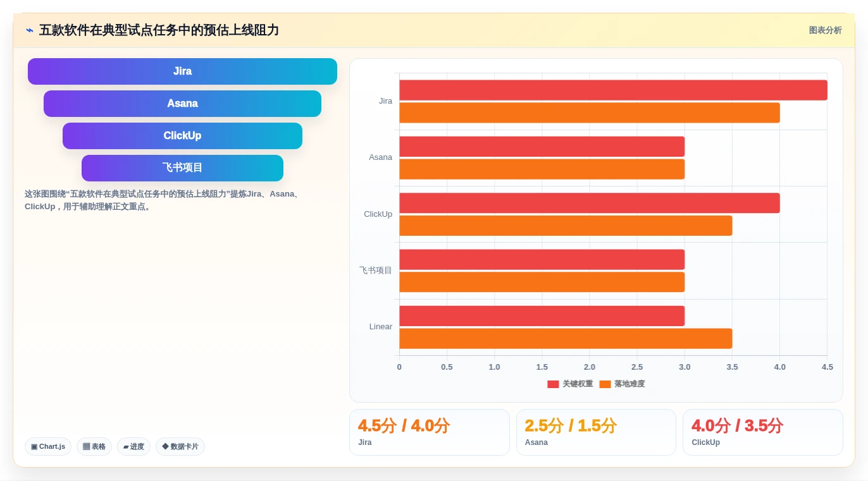Viewport: 868px width, 481px height.
Task: Click Linear's red bar in chart
Action: tap(542, 316)
